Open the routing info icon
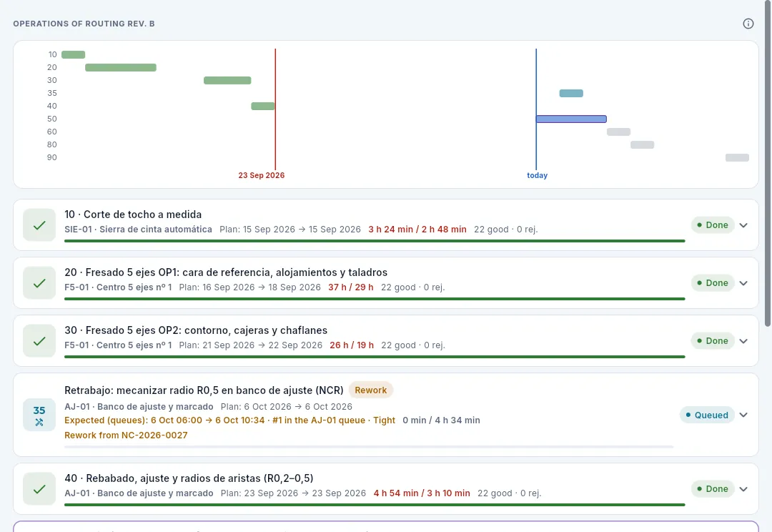 748,24
